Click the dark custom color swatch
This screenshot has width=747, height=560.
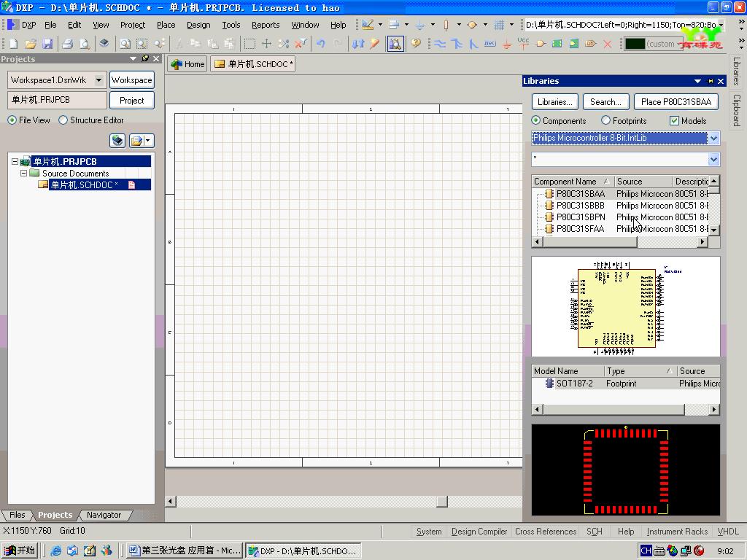point(635,44)
